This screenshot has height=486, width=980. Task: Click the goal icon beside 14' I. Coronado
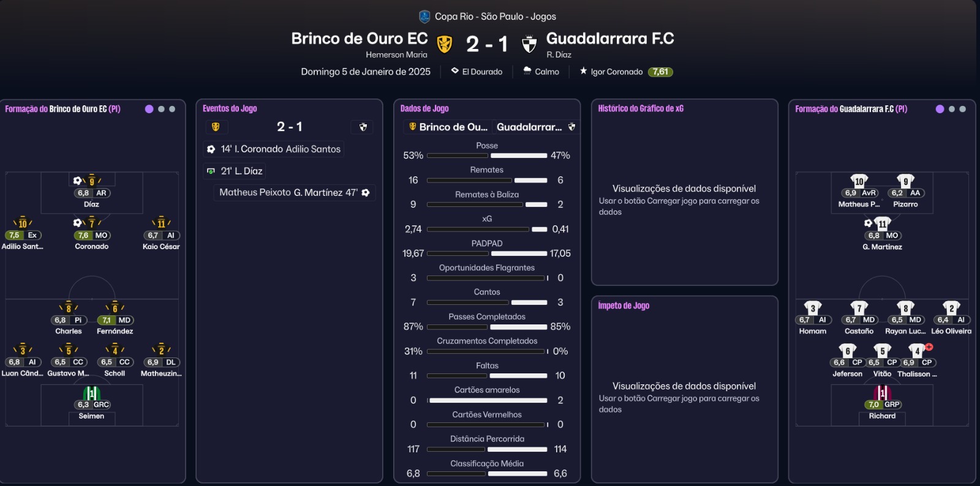coord(211,149)
